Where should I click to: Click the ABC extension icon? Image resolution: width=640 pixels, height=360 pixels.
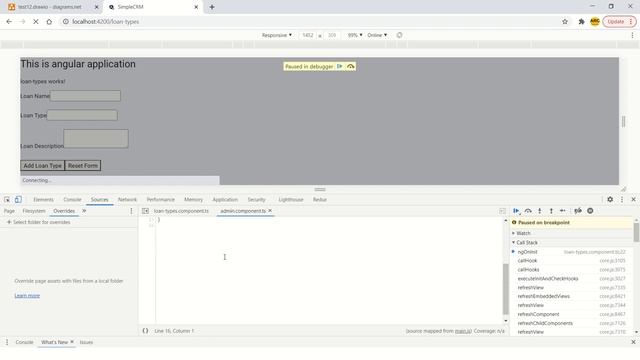coord(595,21)
